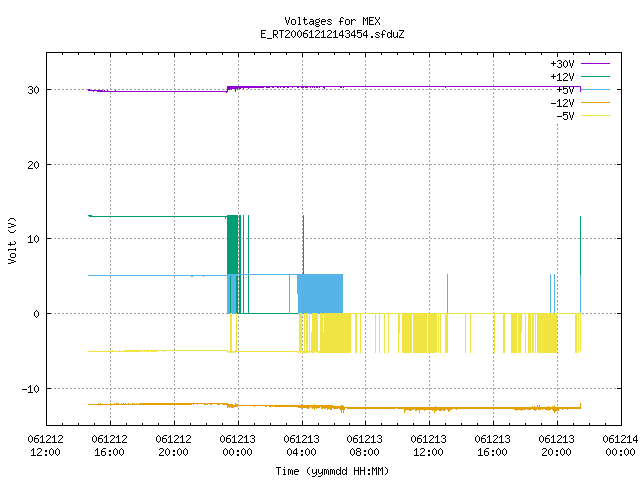Click x-axis tick label 061214 00:00

click(620, 446)
